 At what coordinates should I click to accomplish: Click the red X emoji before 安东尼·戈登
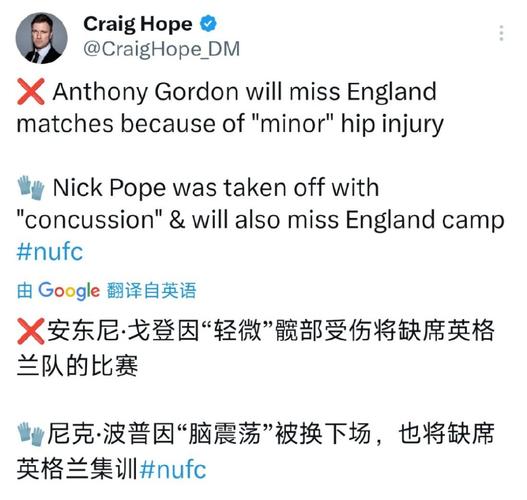31,331
